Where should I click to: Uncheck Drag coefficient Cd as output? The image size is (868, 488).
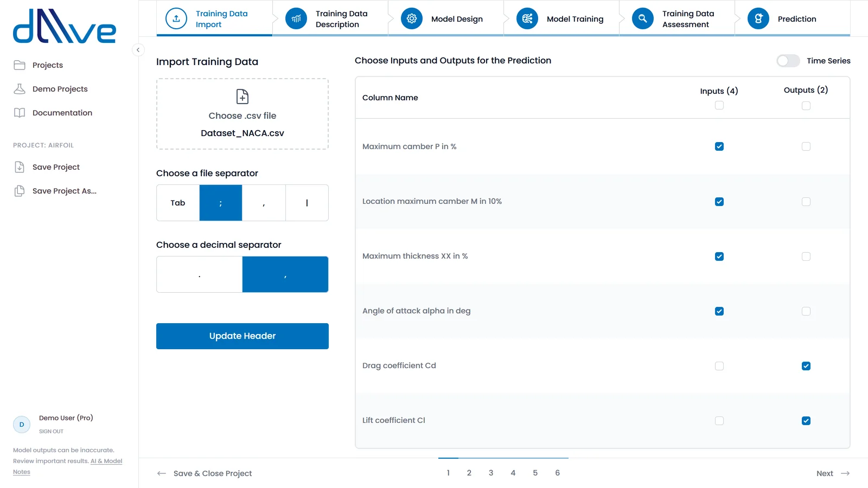pyautogui.click(x=806, y=366)
